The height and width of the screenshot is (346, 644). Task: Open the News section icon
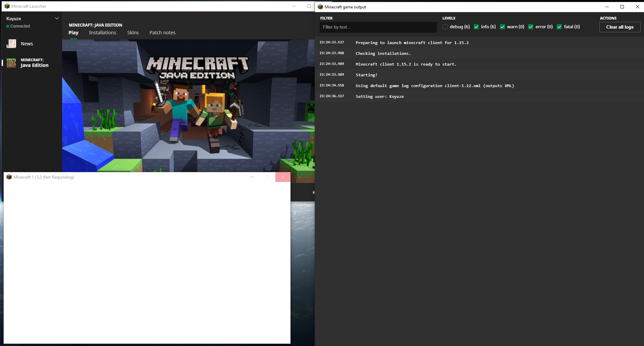11,44
